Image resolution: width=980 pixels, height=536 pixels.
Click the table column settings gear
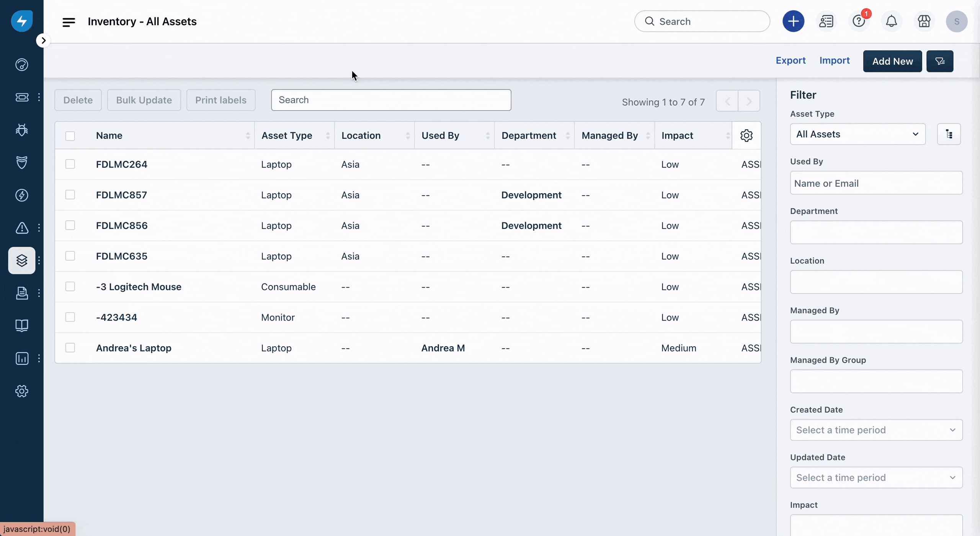pyautogui.click(x=746, y=135)
